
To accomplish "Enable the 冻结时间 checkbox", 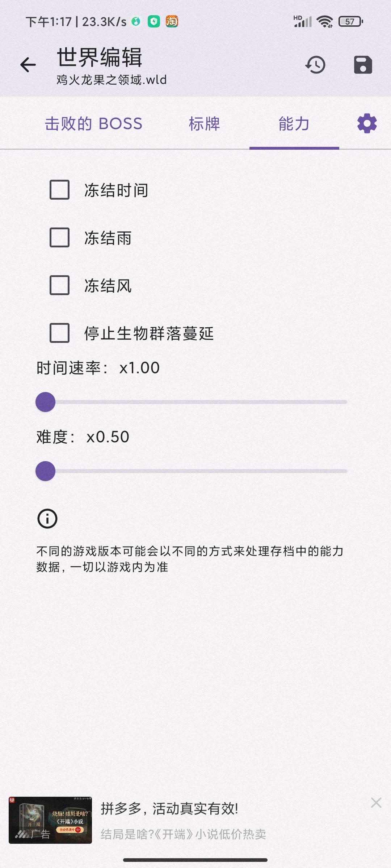I will click(59, 190).
